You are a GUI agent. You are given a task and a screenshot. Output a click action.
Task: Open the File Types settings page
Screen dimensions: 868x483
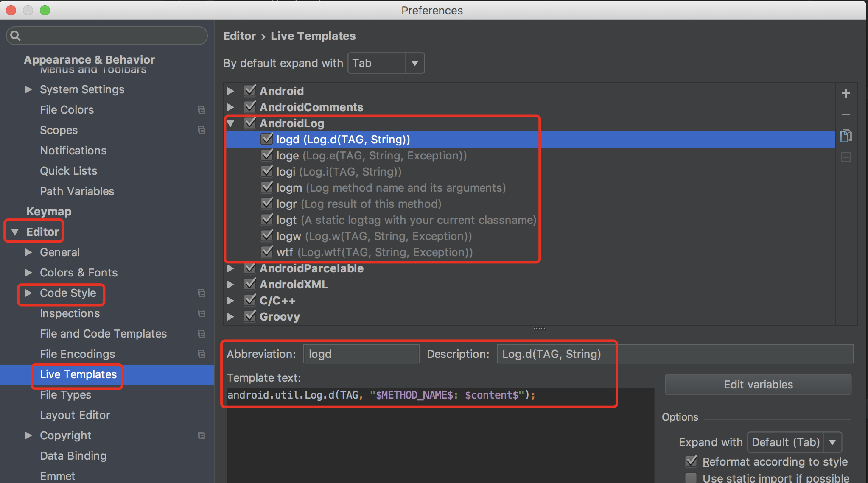66,395
